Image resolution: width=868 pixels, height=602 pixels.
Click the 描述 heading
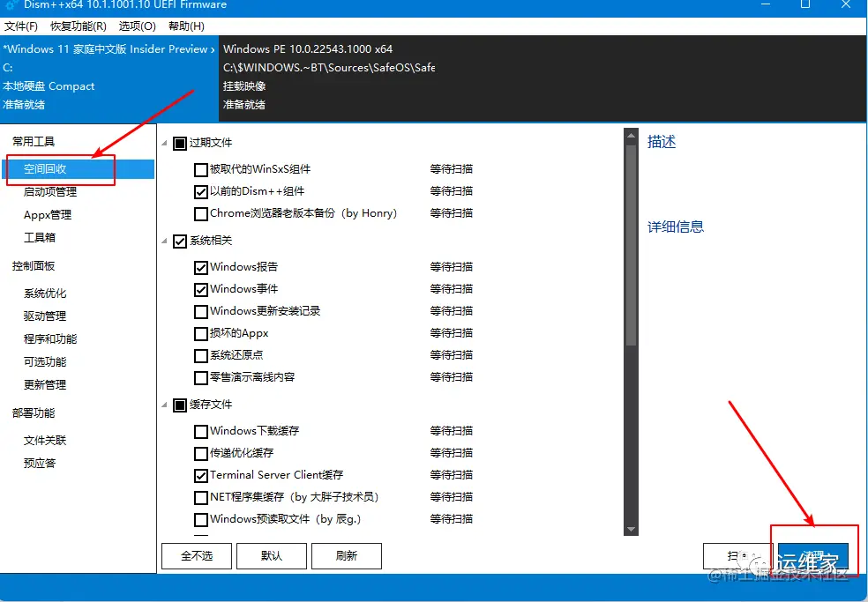point(662,142)
